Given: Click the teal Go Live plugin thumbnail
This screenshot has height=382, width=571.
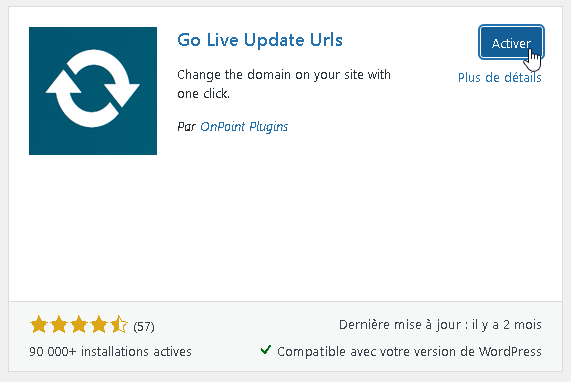Looking at the screenshot, I should 93,91.
